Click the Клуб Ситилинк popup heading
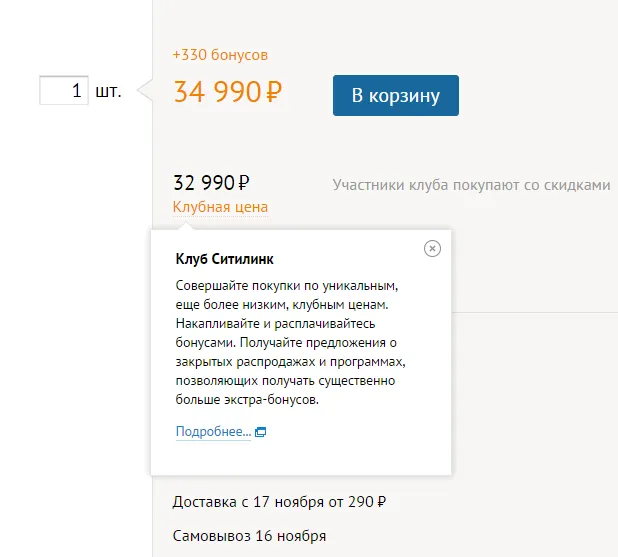 point(225,259)
